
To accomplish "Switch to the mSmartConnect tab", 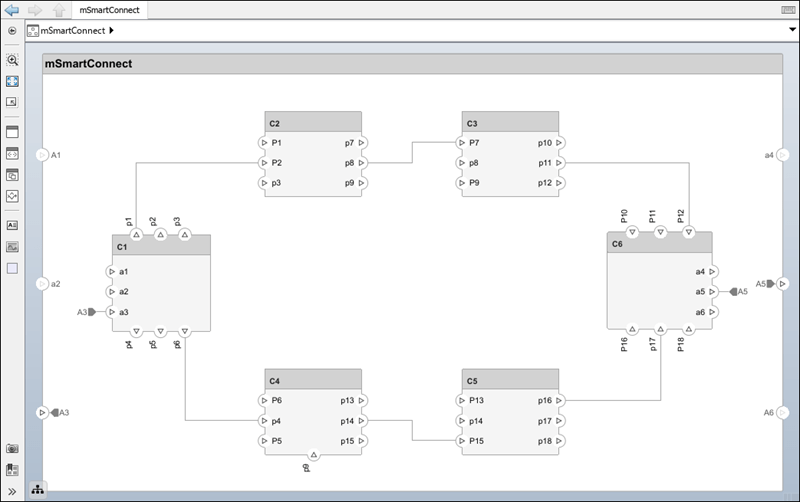I will (x=111, y=10).
